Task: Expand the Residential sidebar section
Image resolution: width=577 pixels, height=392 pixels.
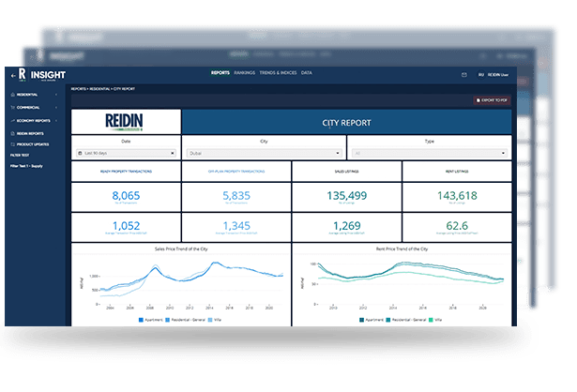Action: coord(56,95)
